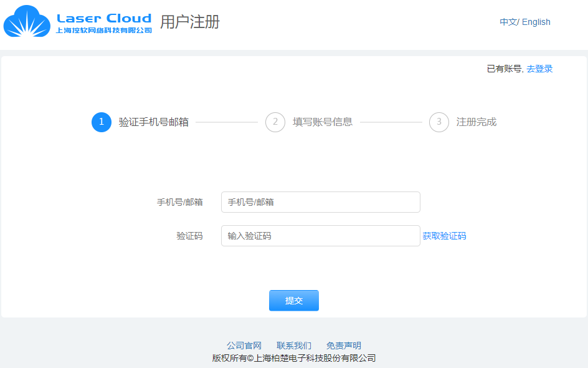
Task: Switch language to English
Action: pos(536,22)
